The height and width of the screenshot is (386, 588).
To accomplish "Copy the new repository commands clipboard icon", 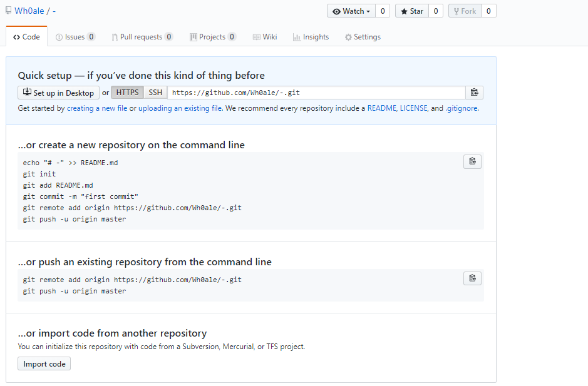I will (x=473, y=161).
